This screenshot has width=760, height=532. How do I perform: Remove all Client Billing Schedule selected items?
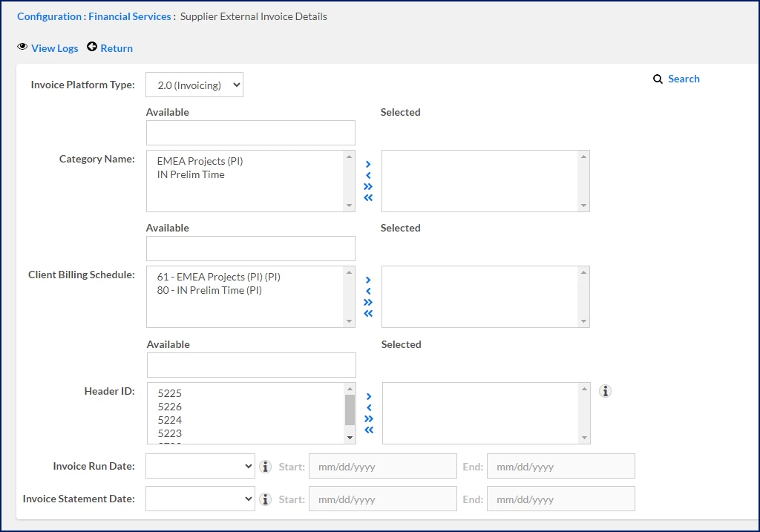pyautogui.click(x=368, y=313)
